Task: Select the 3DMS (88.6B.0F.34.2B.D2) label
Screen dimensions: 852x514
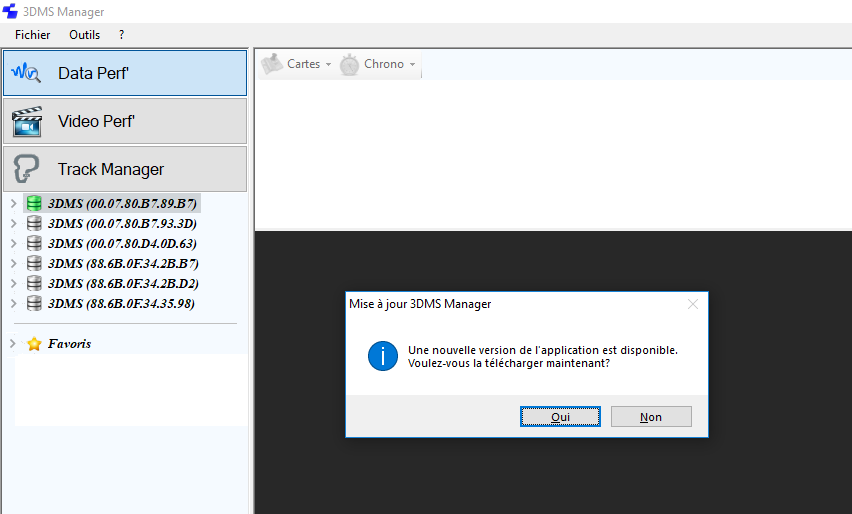Action: (x=123, y=284)
